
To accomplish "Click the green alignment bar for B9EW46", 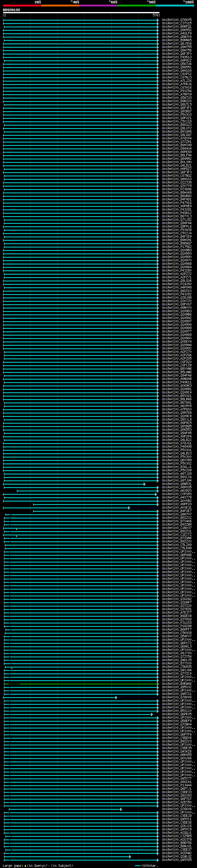I will (81, 684).
